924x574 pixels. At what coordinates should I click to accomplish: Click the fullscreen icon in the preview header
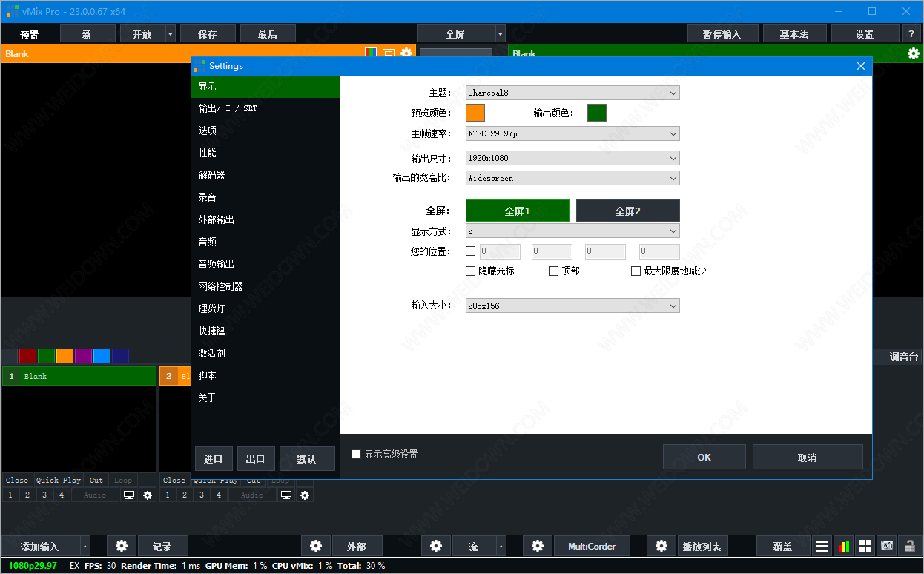[388, 53]
